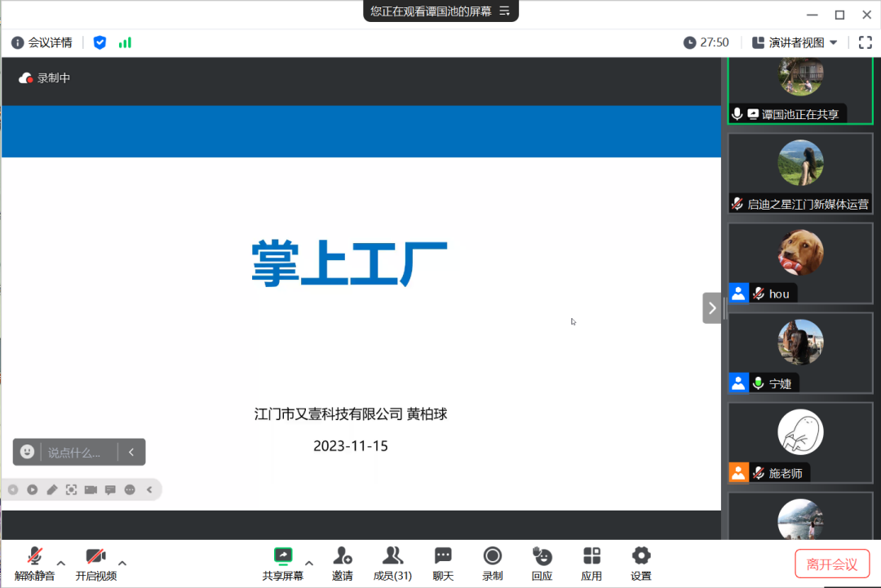This screenshot has width=881, height=588.
Task: Open 会议详情 meeting details
Action: [40, 42]
